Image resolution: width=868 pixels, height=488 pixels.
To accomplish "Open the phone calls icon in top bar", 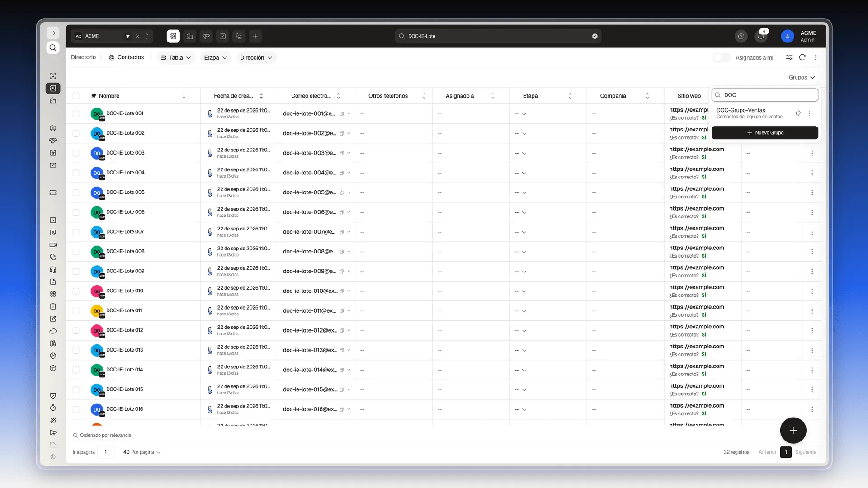I will click(x=239, y=36).
